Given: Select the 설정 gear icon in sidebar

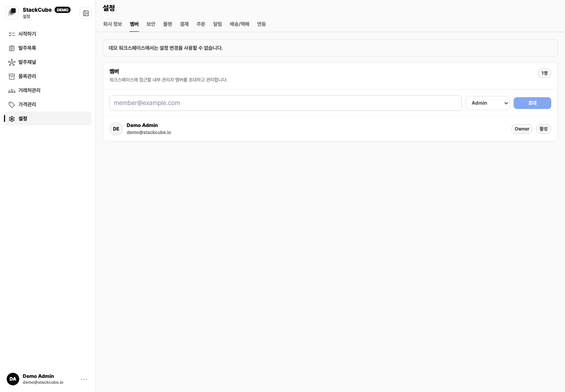Looking at the screenshot, I should coord(12,119).
